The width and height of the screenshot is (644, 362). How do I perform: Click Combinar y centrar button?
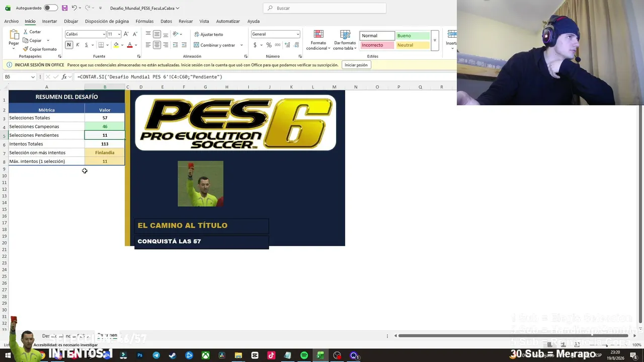pos(214,45)
